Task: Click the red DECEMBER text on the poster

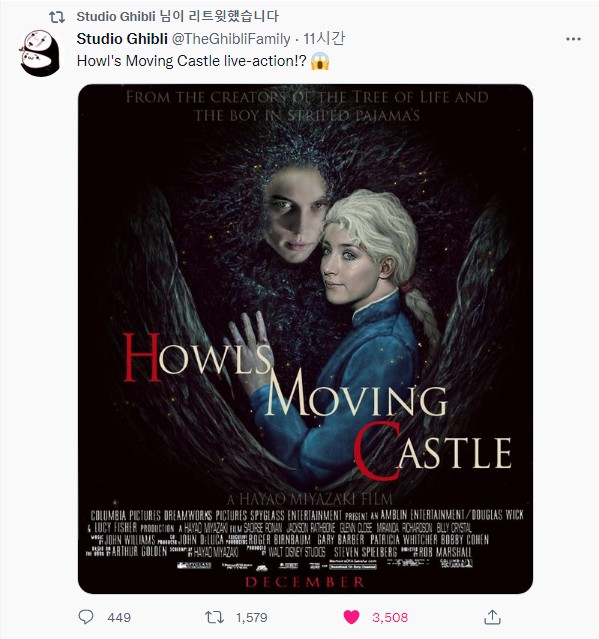Action: pyautogui.click(x=305, y=582)
